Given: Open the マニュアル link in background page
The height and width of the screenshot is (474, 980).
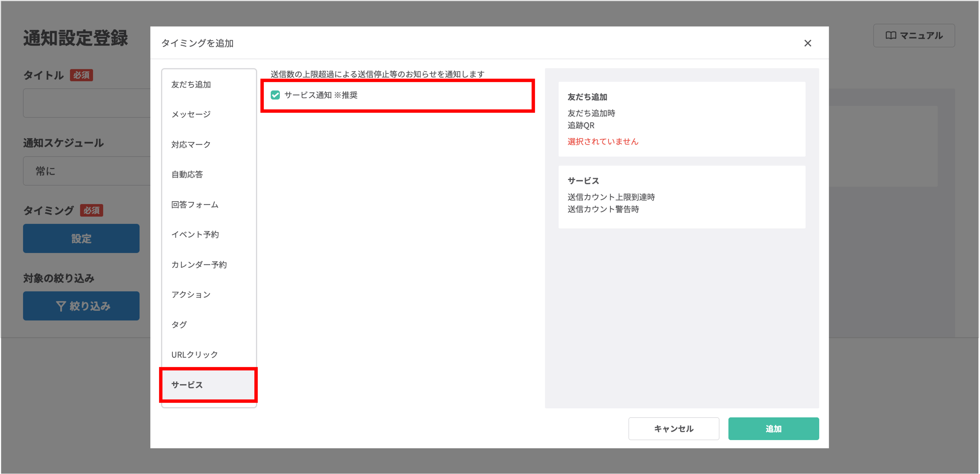Looking at the screenshot, I should pyautogui.click(x=914, y=35).
